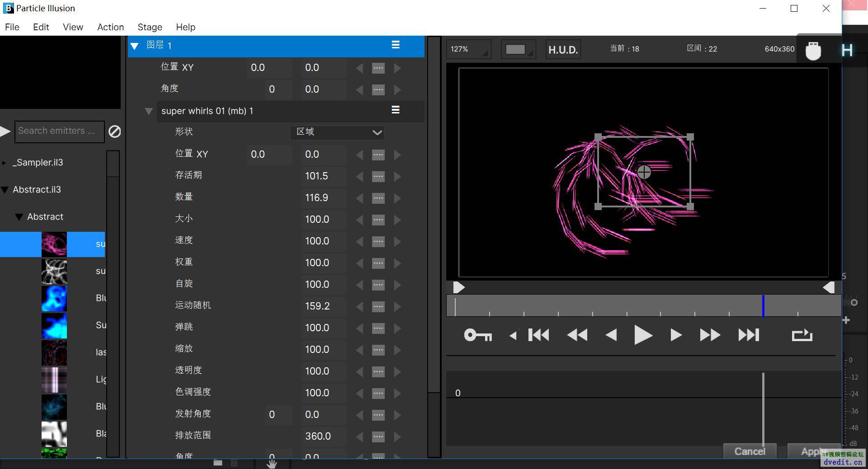Click the fast-forward double-arrow icon
Image resolution: width=868 pixels, height=469 pixels.
[x=710, y=335]
